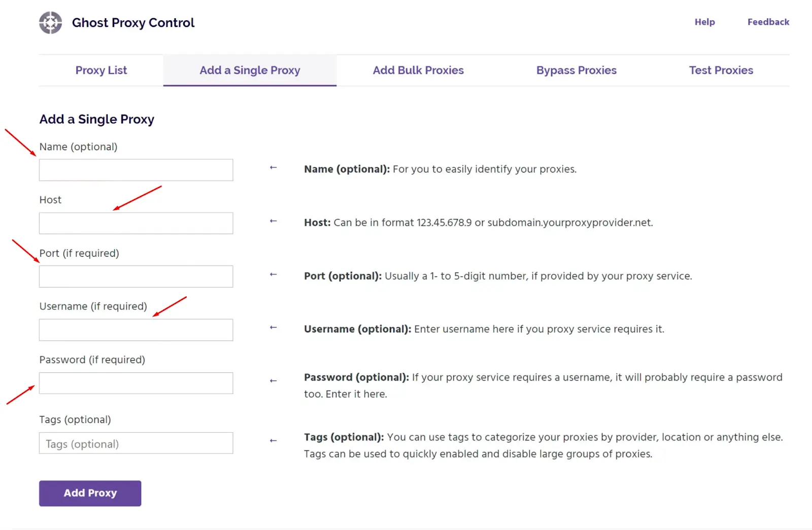The image size is (812, 530).
Task: Click the Username input field
Action: pos(136,330)
